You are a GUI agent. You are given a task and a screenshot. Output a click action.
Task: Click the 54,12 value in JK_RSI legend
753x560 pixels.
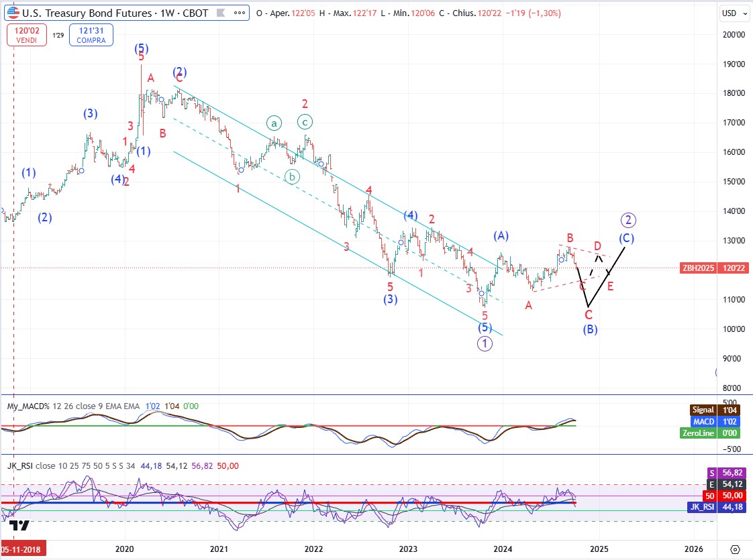pos(177,465)
